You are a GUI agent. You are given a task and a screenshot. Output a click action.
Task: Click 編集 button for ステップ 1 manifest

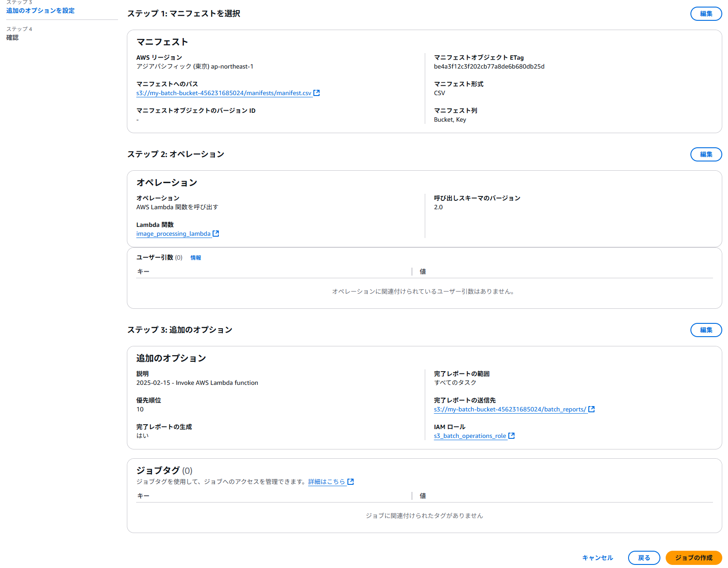(x=706, y=14)
